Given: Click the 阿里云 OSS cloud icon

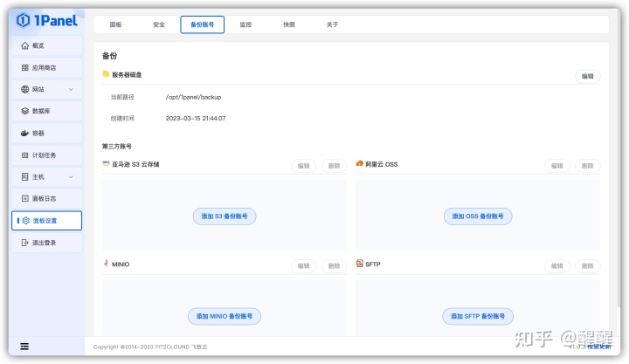Looking at the screenshot, I should [x=359, y=163].
